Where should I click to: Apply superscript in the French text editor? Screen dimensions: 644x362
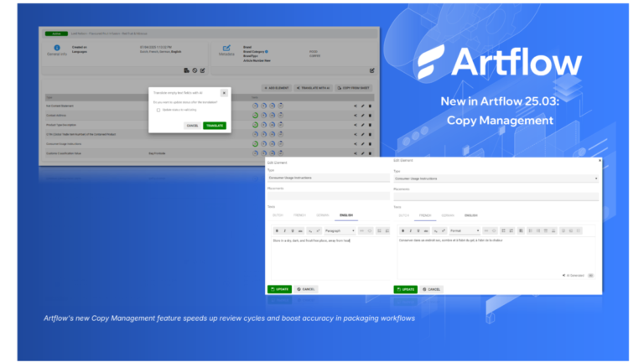coord(443,231)
